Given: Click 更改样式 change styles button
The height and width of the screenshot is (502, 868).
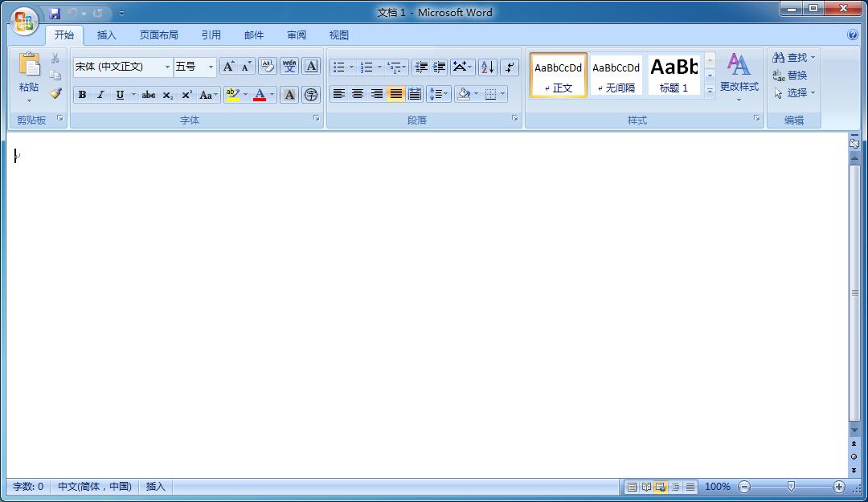Looking at the screenshot, I should [x=739, y=76].
